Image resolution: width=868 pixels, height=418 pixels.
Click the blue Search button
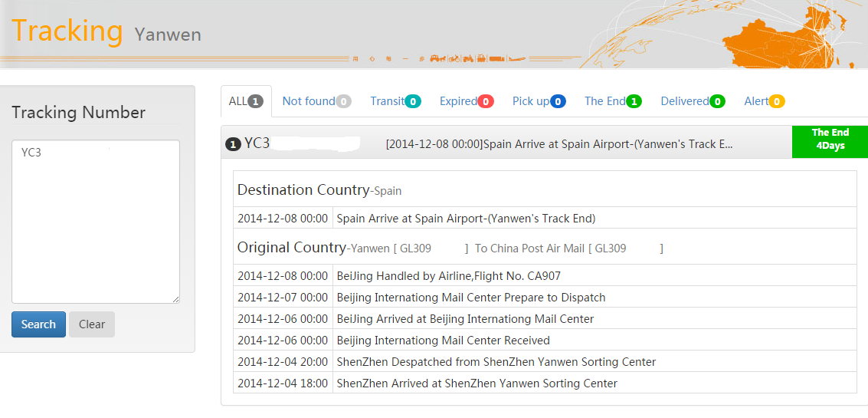(x=38, y=324)
